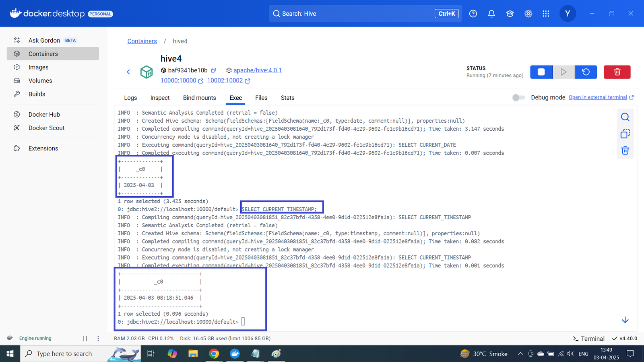The width and height of the screenshot is (644, 362).
Task: Open Images section in sidebar
Action: click(x=53, y=67)
